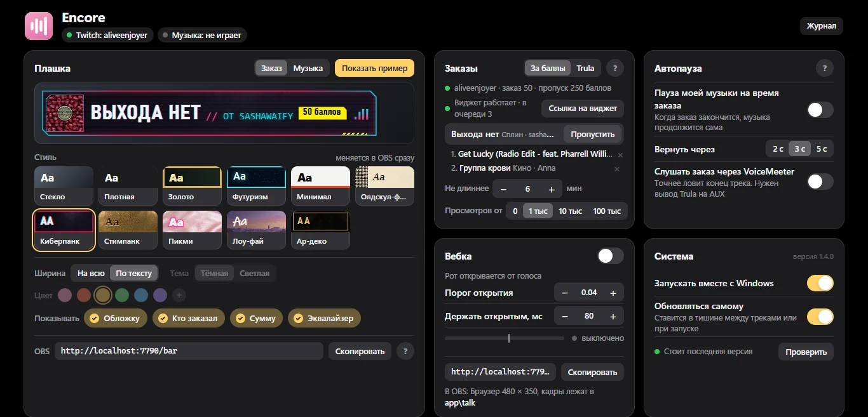Open the Журнал log
Screen dimensions: 868x417
pos(822,26)
